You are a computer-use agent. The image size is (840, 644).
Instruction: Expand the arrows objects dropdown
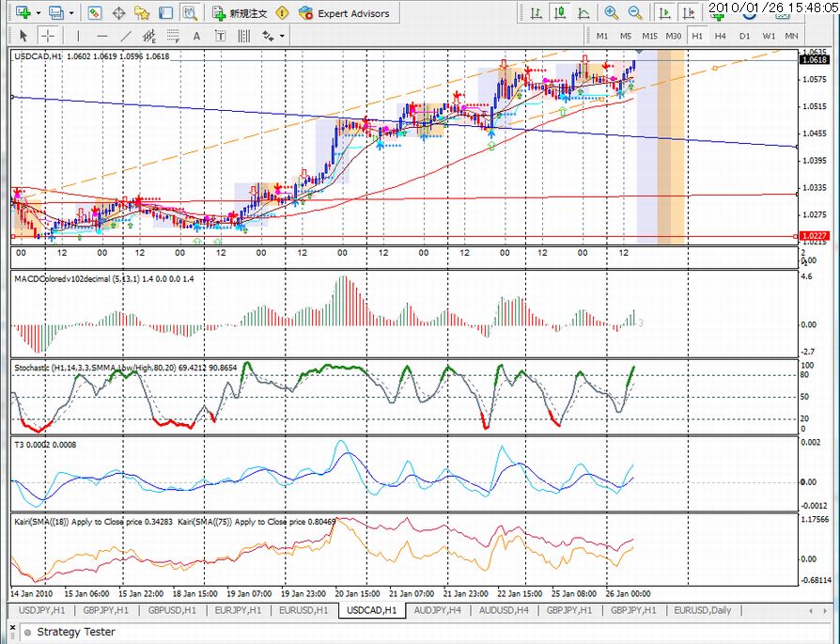(281, 36)
